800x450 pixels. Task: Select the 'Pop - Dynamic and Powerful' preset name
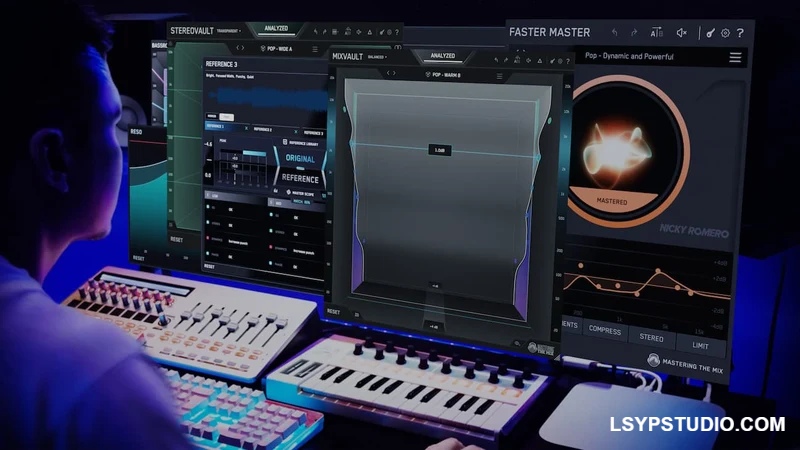[629, 56]
